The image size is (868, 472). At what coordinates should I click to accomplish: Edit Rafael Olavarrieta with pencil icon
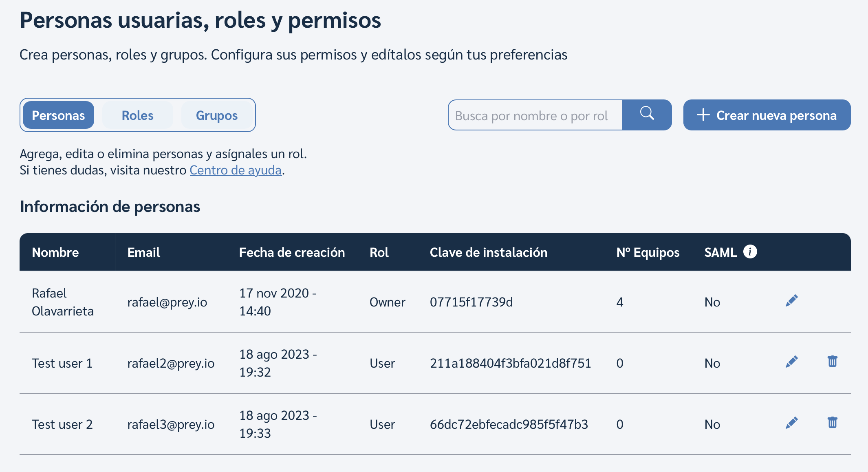[x=791, y=301]
